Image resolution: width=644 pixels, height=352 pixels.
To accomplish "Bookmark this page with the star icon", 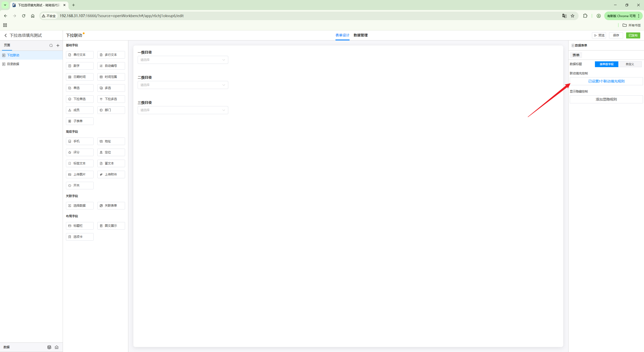I will point(573,16).
